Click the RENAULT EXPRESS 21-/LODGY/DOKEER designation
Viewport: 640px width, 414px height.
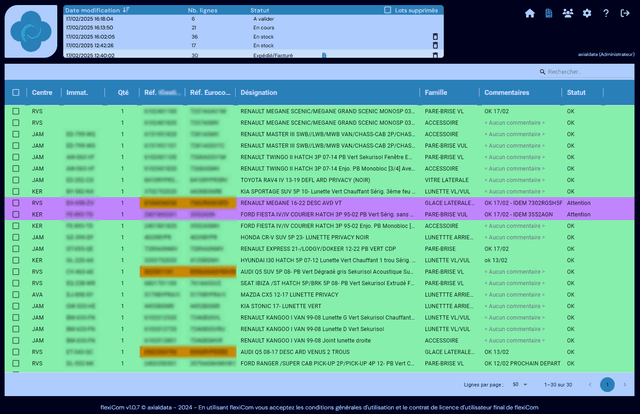click(x=318, y=249)
